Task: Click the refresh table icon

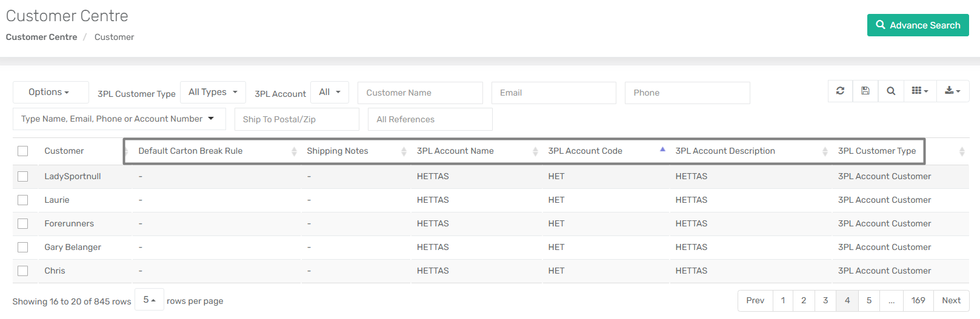Action: click(x=840, y=91)
